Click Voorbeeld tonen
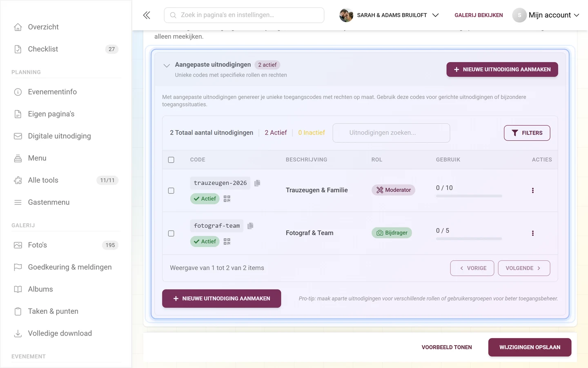This screenshot has height=368, width=588. 447,347
